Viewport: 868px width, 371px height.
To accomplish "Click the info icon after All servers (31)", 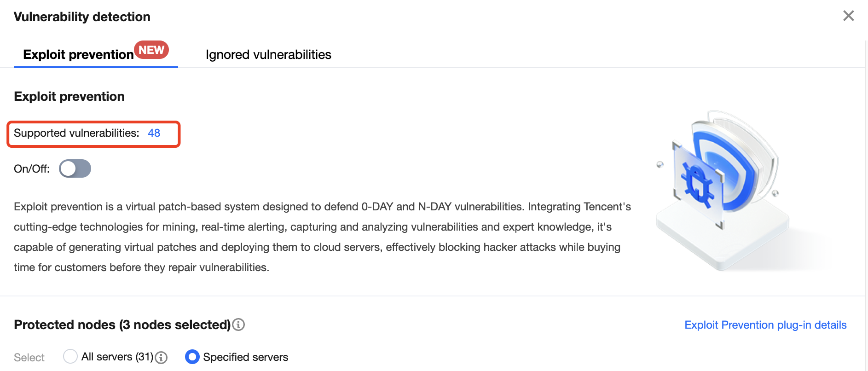I will pyautogui.click(x=161, y=358).
